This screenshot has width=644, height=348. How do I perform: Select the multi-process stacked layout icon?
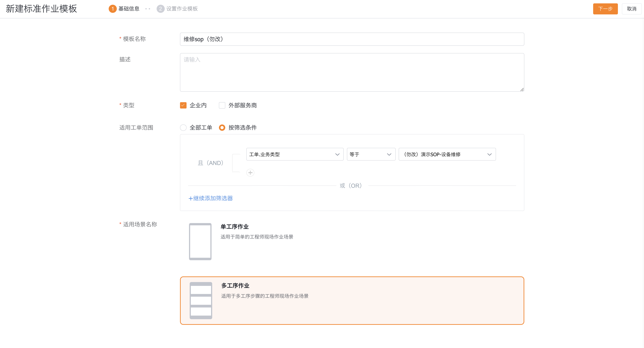pos(201,301)
